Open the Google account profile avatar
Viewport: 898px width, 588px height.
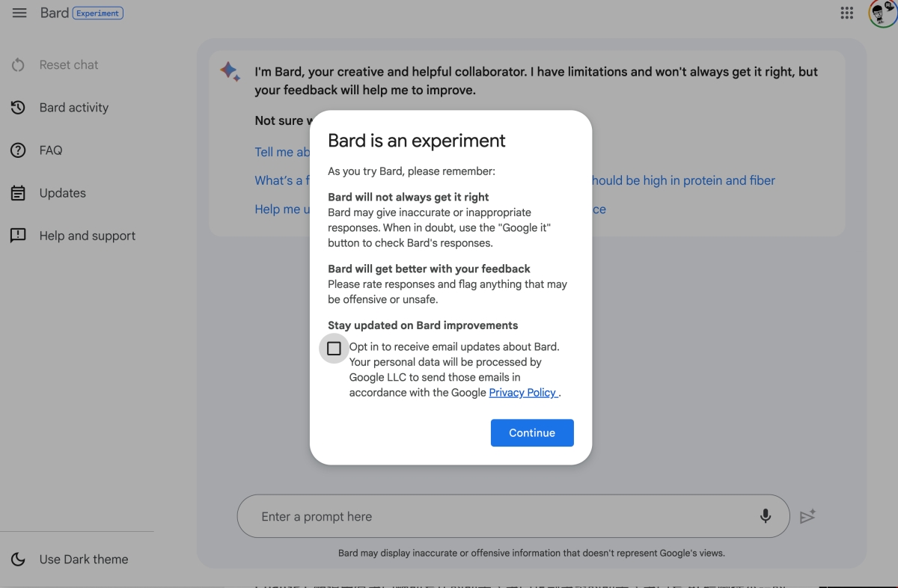point(882,13)
